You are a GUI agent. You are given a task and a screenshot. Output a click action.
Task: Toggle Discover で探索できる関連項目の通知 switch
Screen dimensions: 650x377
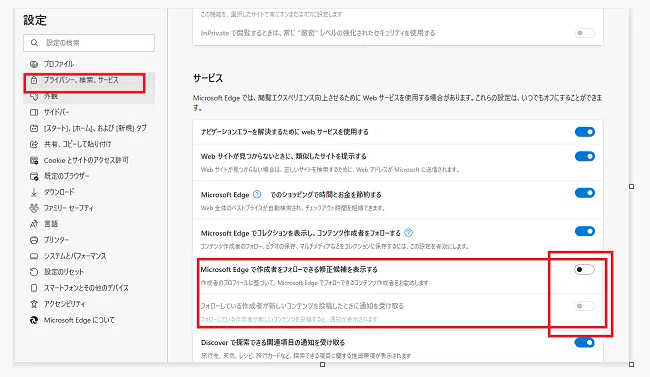585,343
